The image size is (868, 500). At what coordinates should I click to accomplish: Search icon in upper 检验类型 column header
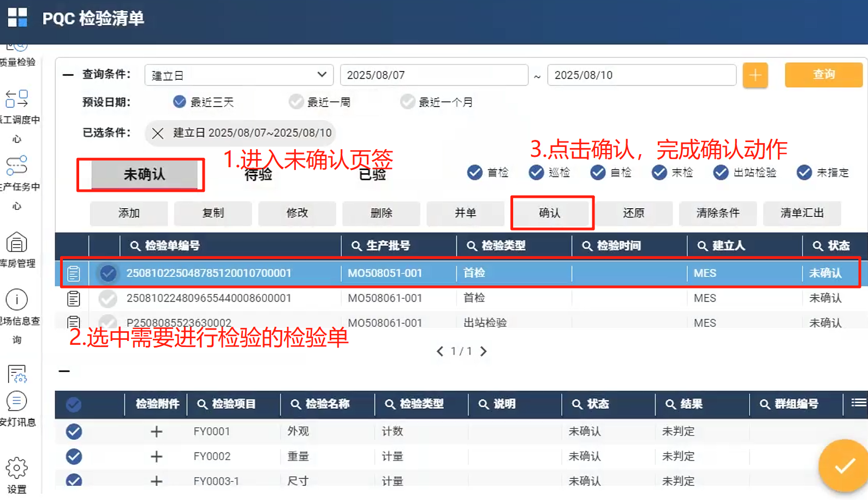472,246
